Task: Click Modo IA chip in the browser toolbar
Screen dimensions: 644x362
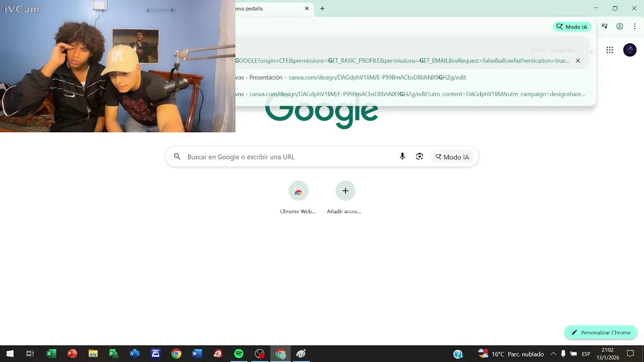Action: (572, 27)
